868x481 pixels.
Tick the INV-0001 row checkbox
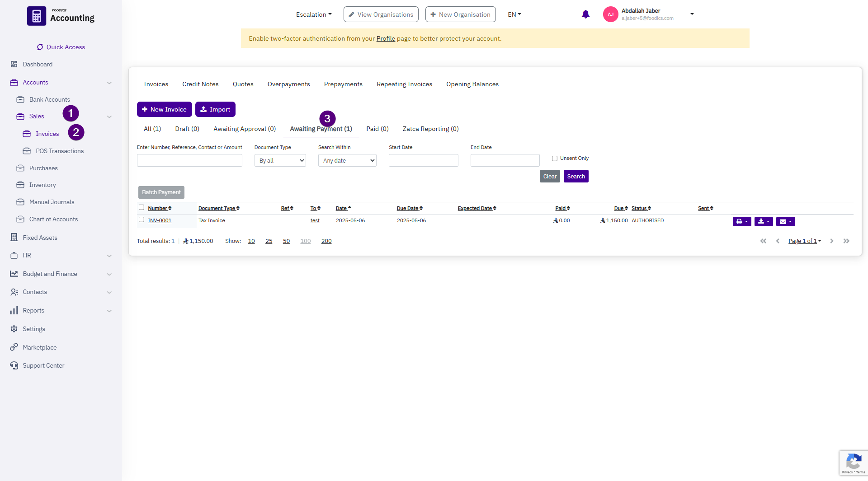click(142, 220)
